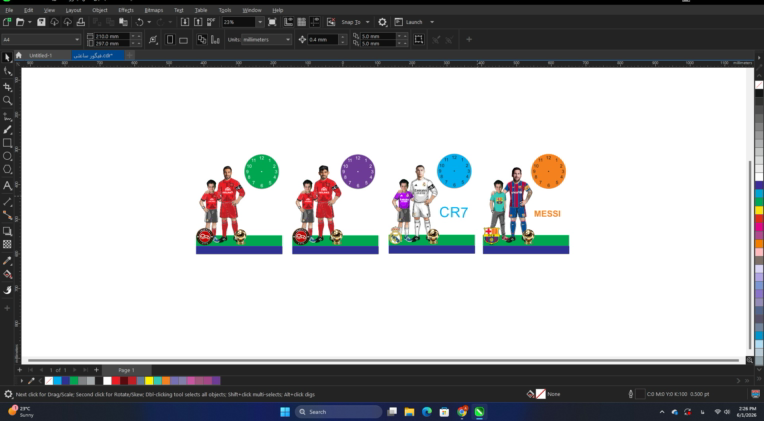
Task: Click the Save icon
Action: pos(41,22)
